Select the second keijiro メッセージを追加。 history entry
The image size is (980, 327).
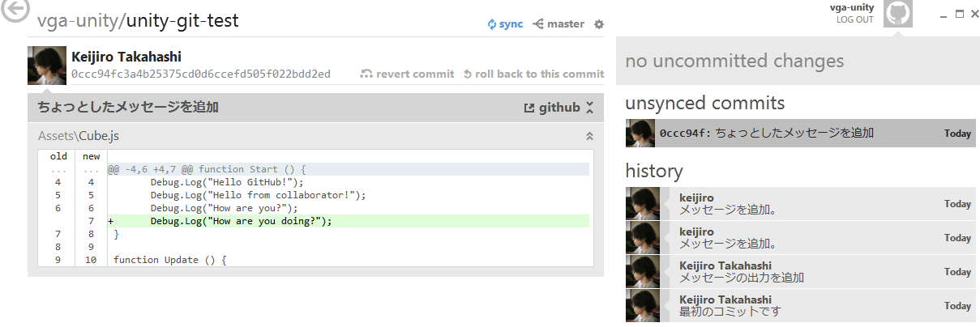tap(801, 237)
